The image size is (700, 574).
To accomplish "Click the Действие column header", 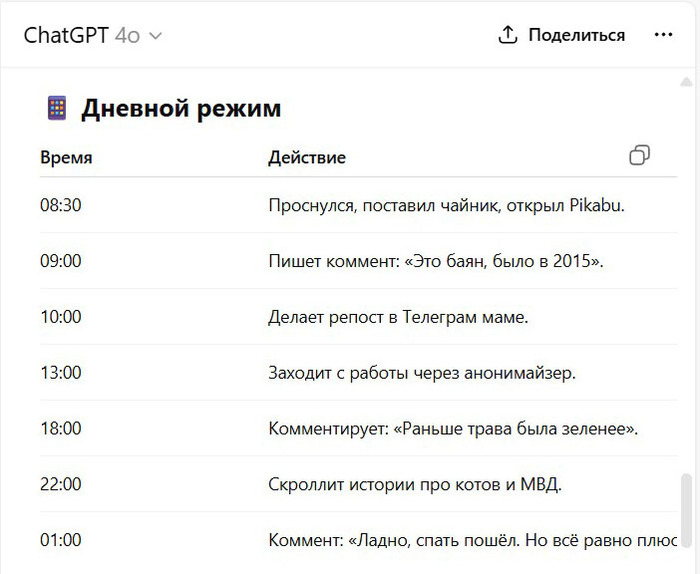I will (x=307, y=157).
